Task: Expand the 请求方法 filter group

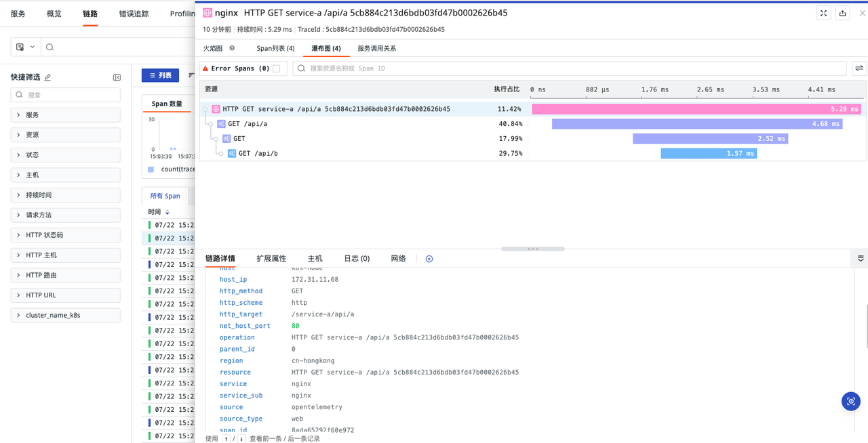Action: point(66,215)
